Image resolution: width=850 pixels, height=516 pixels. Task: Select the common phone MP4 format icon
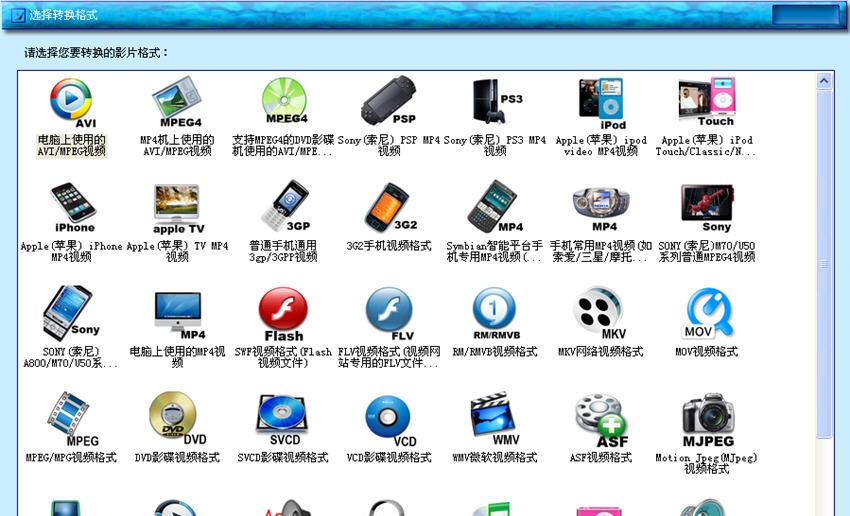601,210
